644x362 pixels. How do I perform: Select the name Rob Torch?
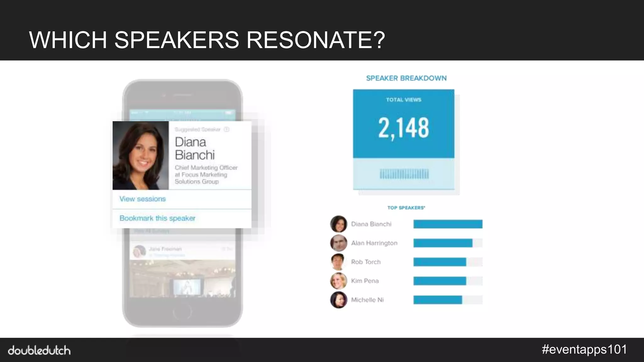[x=366, y=262]
